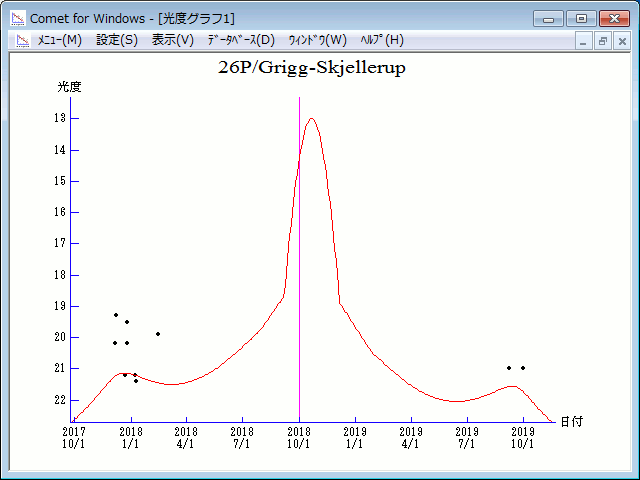Maximize the Comet for Windows main window
The height and width of the screenshot is (480, 640).
coord(581,19)
